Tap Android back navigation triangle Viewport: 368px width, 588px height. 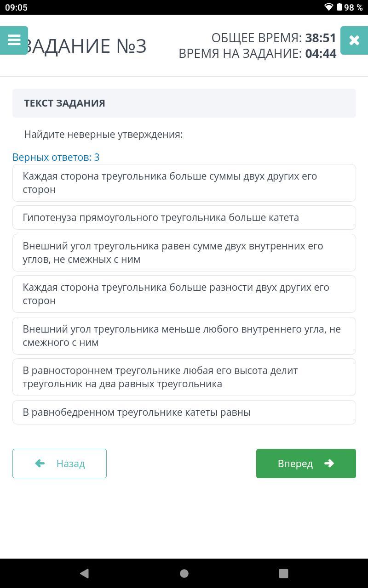tap(84, 573)
